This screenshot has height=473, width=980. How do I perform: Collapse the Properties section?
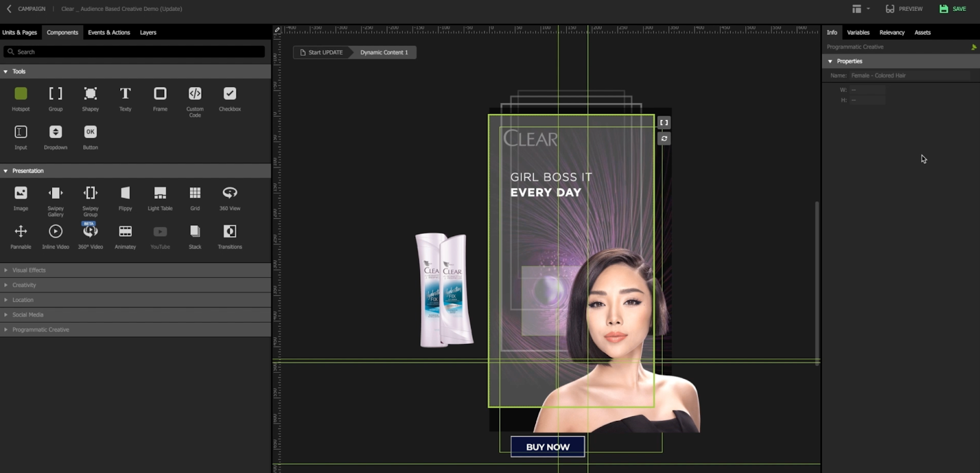tap(831, 61)
